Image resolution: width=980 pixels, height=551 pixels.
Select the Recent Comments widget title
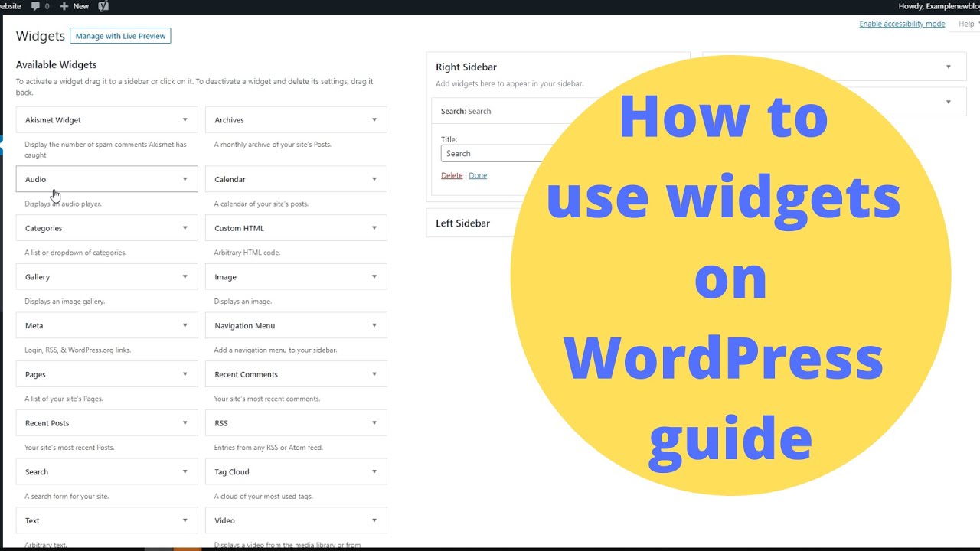(x=246, y=374)
